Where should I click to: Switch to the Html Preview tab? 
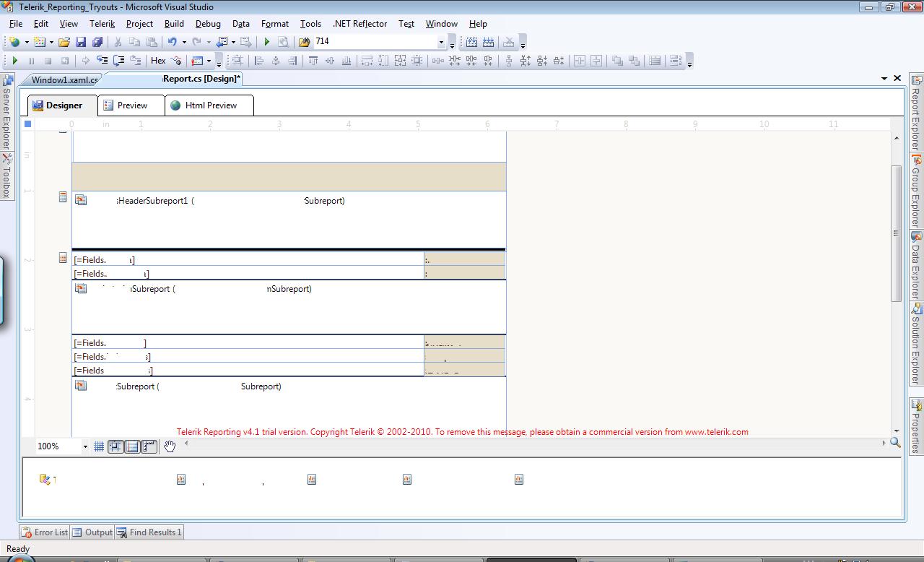point(211,105)
